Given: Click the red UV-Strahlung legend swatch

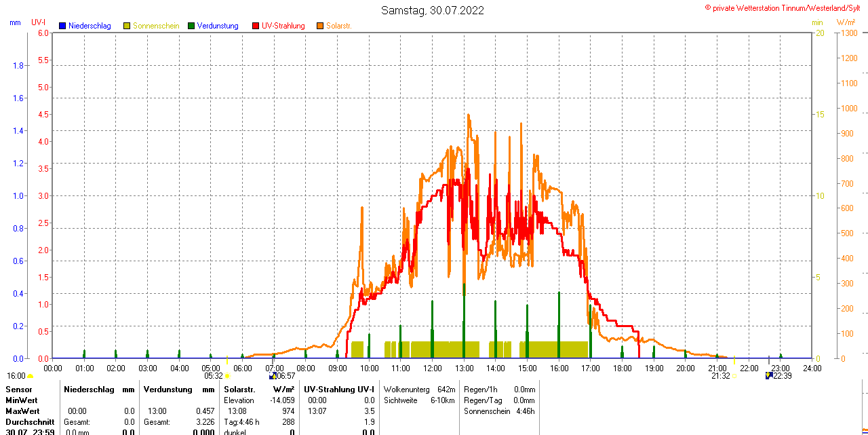Looking at the screenshot, I should [x=256, y=26].
